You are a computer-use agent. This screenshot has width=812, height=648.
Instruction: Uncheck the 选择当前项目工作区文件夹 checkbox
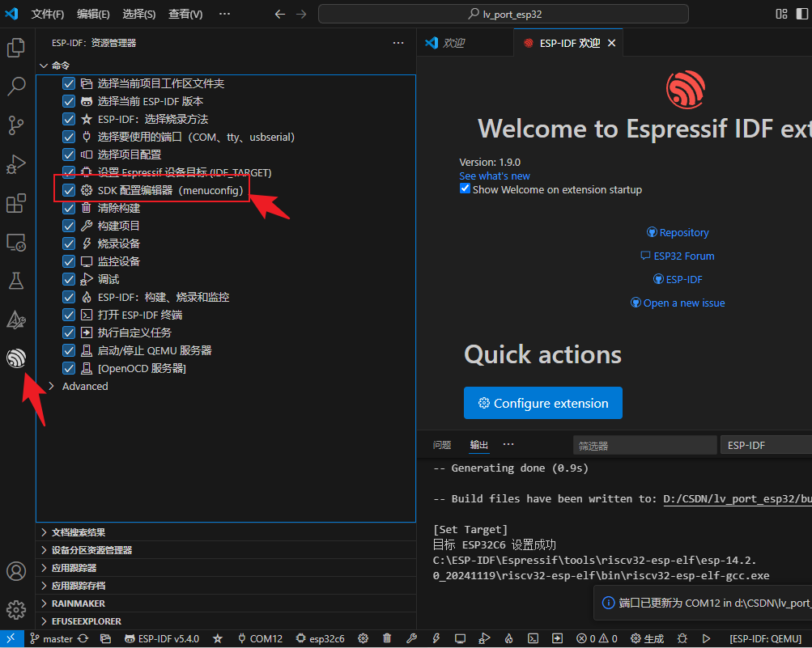68,83
